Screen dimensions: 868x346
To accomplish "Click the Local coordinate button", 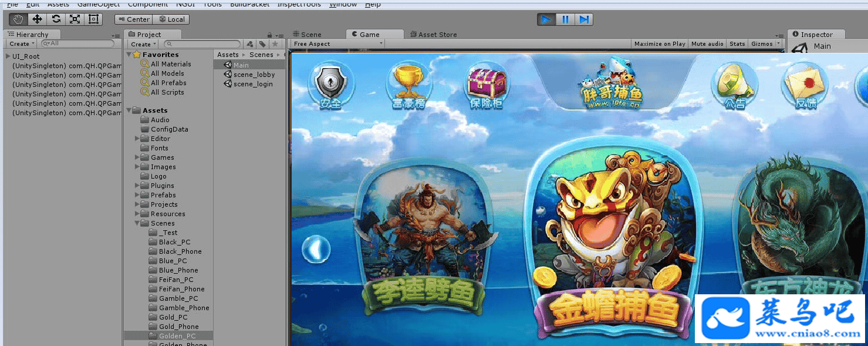I will click(171, 19).
